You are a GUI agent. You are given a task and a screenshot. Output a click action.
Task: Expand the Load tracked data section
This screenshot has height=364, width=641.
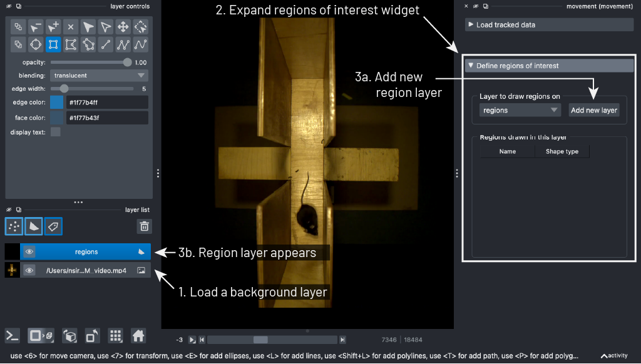coord(549,24)
